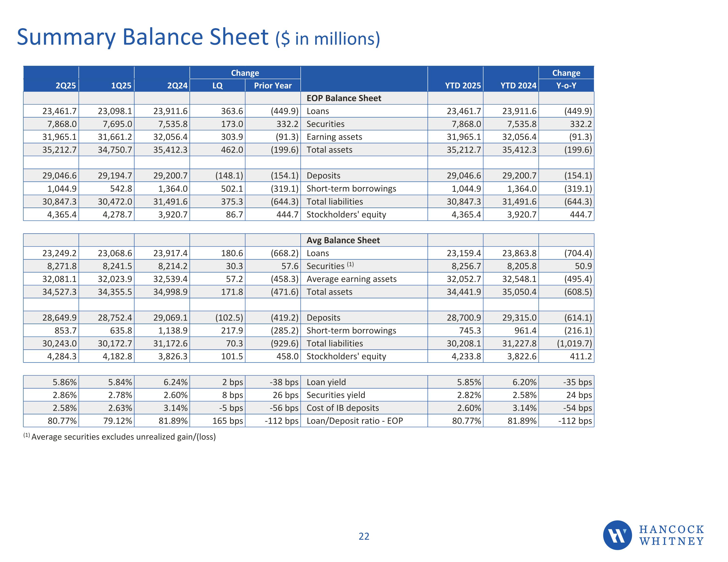Select the Short-term borrowings row in EOP section
728x562 pixels.
(x=351, y=189)
